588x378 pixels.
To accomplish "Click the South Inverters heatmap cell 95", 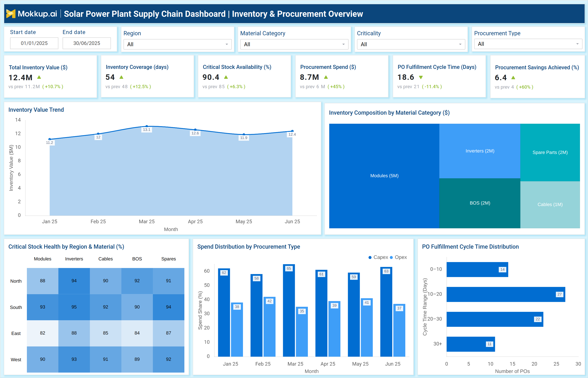I will pos(74,307).
